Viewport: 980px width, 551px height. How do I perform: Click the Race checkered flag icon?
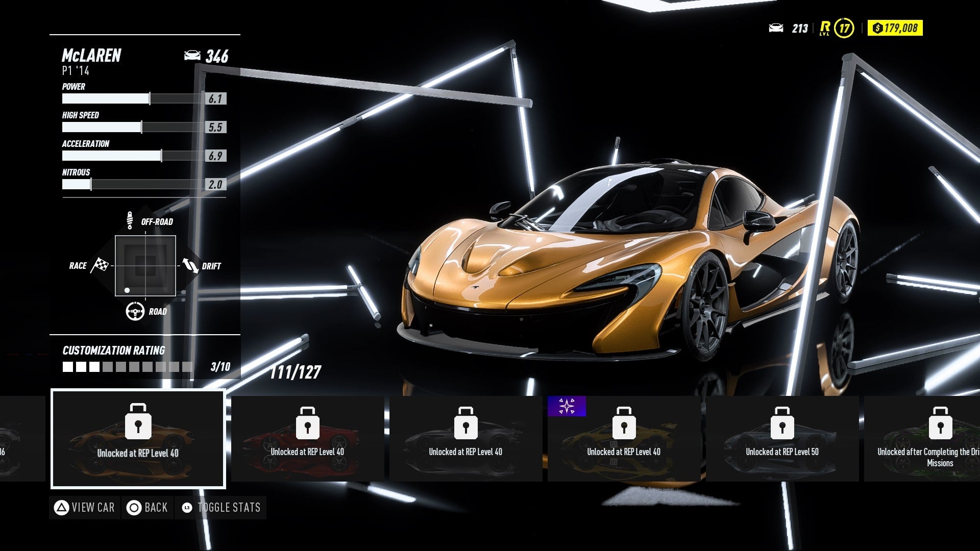[100, 265]
